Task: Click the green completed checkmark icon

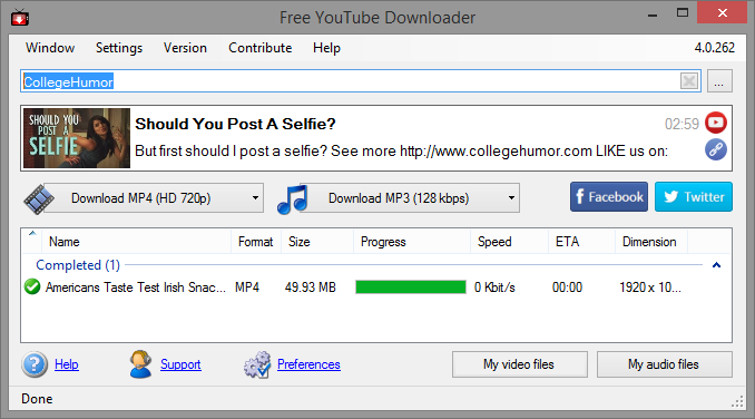Action: click(x=32, y=287)
